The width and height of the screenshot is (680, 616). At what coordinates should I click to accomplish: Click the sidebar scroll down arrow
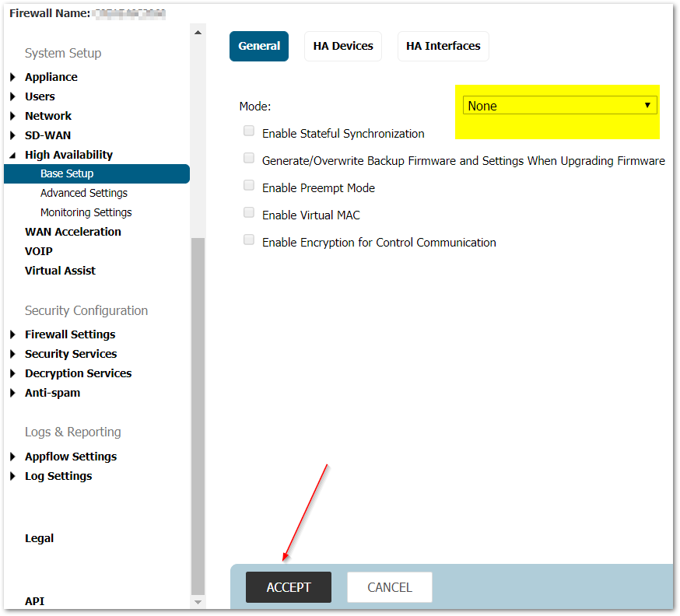[198, 602]
